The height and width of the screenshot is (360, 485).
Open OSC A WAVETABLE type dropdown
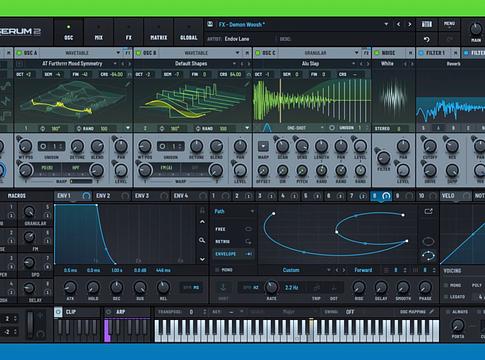click(118, 53)
